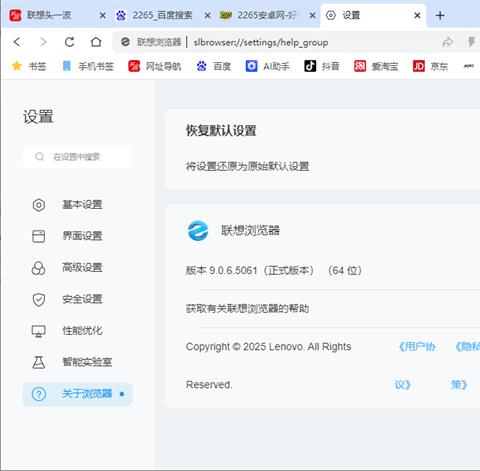Viewport: 480px width, 471px height.
Task: Click the version text 版本 9.0.6.5061
Action: tap(222, 270)
